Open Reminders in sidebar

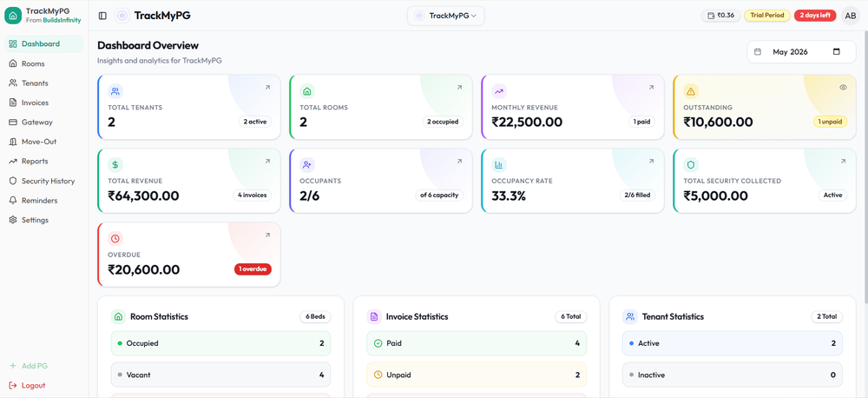[x=43, y=201]
